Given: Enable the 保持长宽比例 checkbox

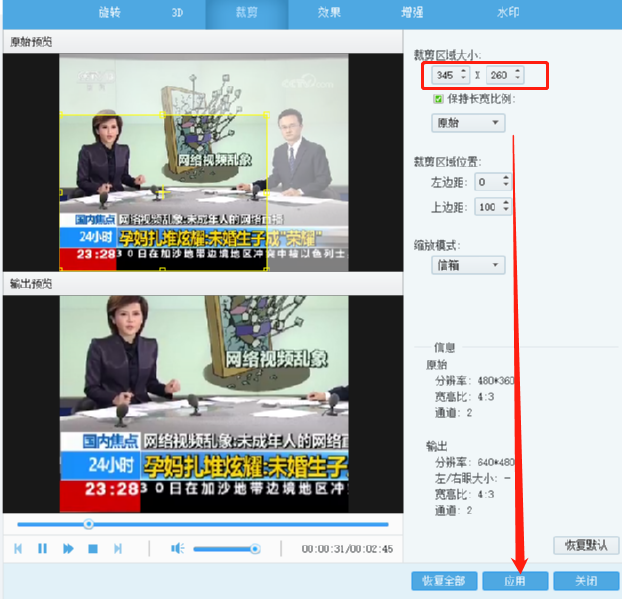Looking at the screenshot, I should 438,99.
